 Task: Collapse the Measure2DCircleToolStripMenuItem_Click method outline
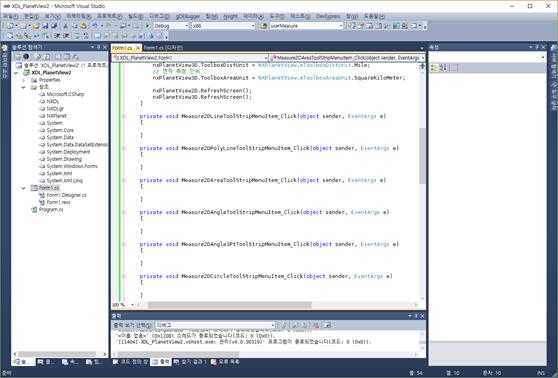point(123,276)
